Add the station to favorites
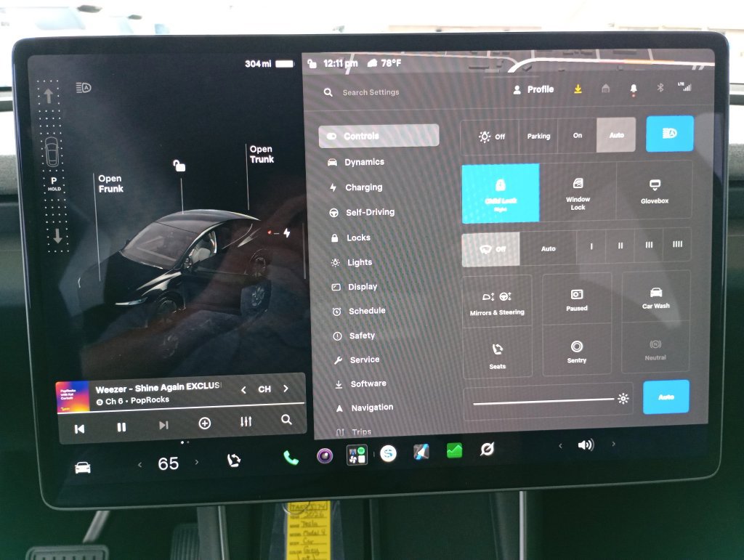Image resolution: width=744 pixels, height=560 pixels. point(204,423)
